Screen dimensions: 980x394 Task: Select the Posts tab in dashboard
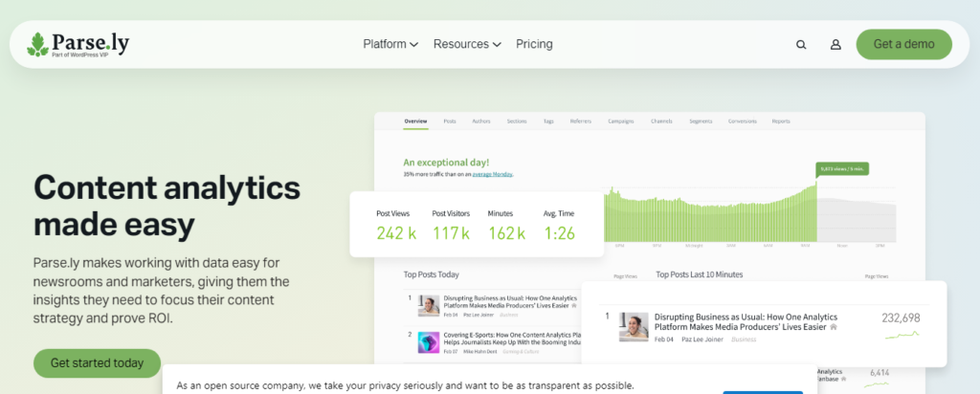(x=450, y=121)
